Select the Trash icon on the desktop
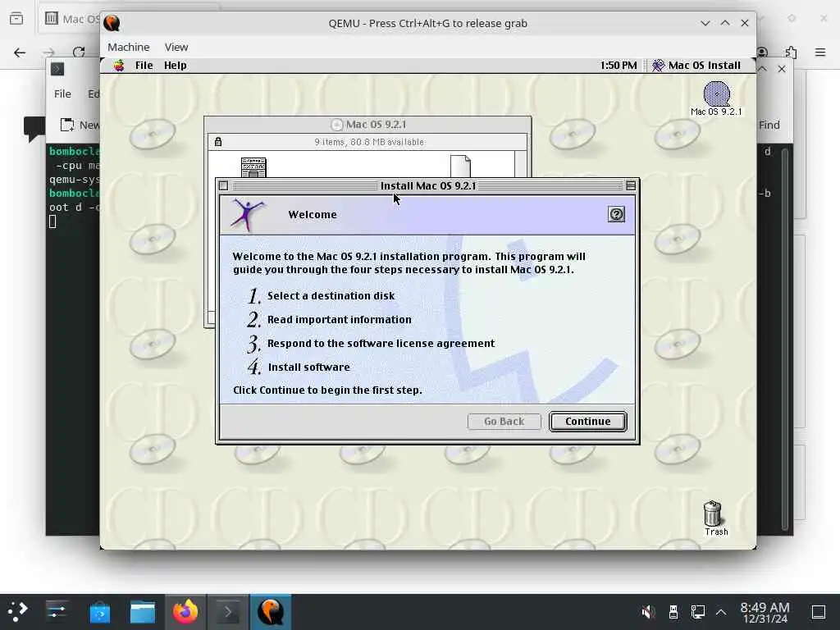Image resolution: width=840 pixels, height=630 pixels. (x=716, y=518)
